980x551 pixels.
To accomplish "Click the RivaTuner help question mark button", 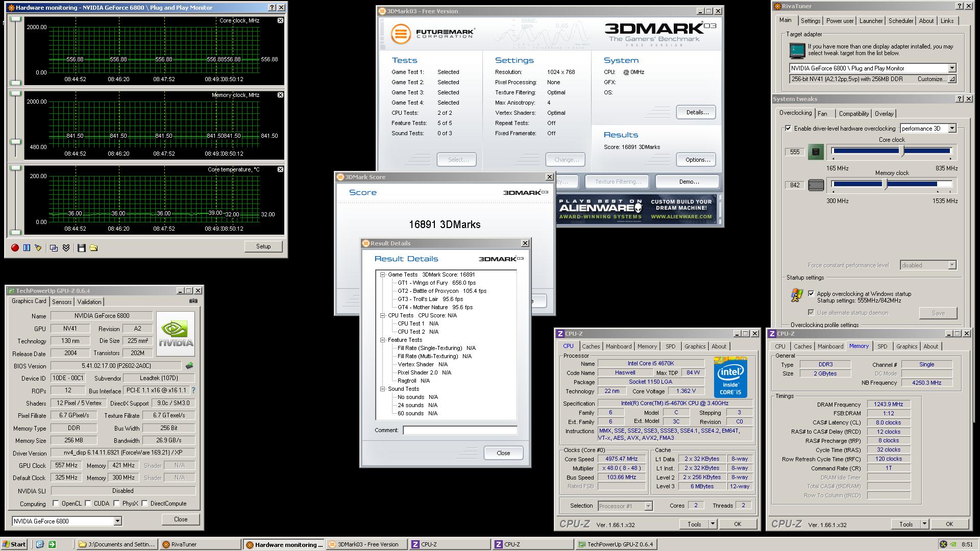I will [x=960, y=6].
